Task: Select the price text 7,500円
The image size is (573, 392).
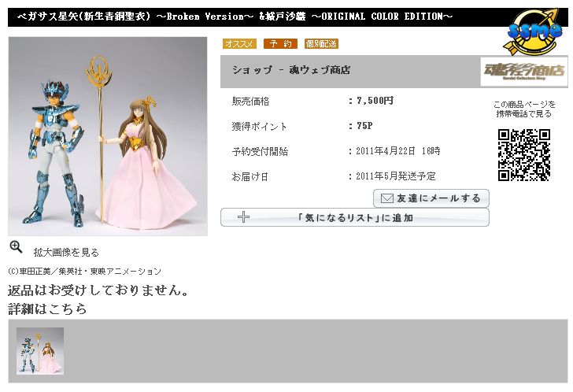Action: coord(375,101)
